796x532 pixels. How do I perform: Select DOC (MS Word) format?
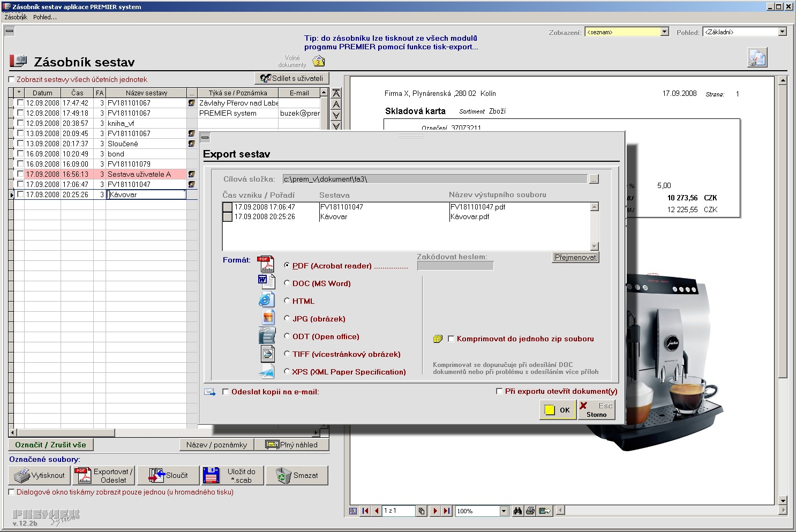tap(287, 283)
